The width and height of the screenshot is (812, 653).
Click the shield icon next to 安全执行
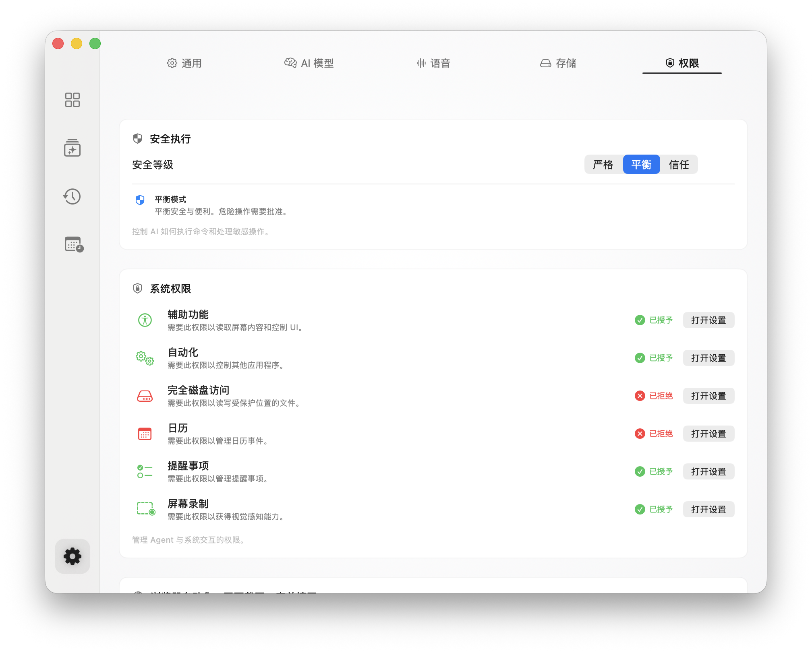click(x=137, y=138)
